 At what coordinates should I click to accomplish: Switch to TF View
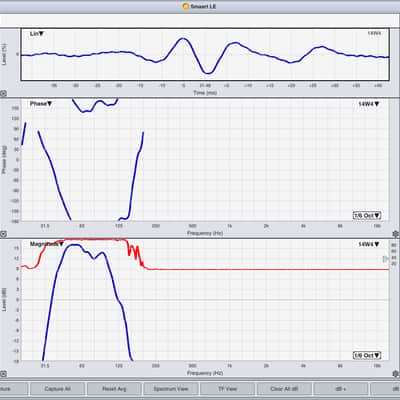pos(227,389)
